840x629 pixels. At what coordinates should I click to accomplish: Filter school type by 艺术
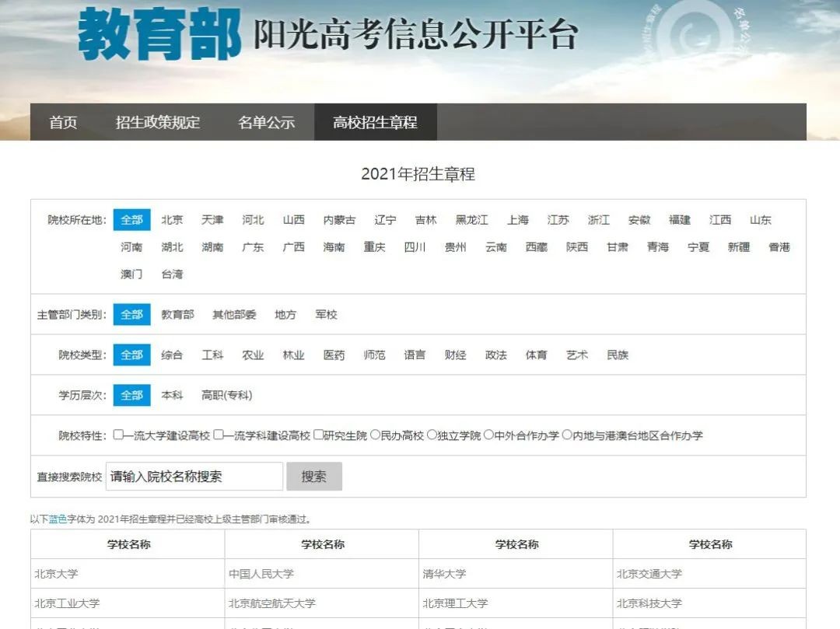577,355
